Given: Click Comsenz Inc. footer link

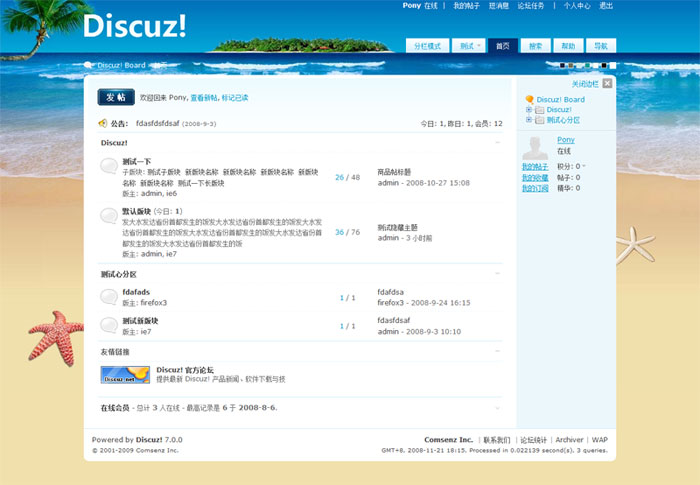Looking at the screenshot, I should (x=449, y=439).
